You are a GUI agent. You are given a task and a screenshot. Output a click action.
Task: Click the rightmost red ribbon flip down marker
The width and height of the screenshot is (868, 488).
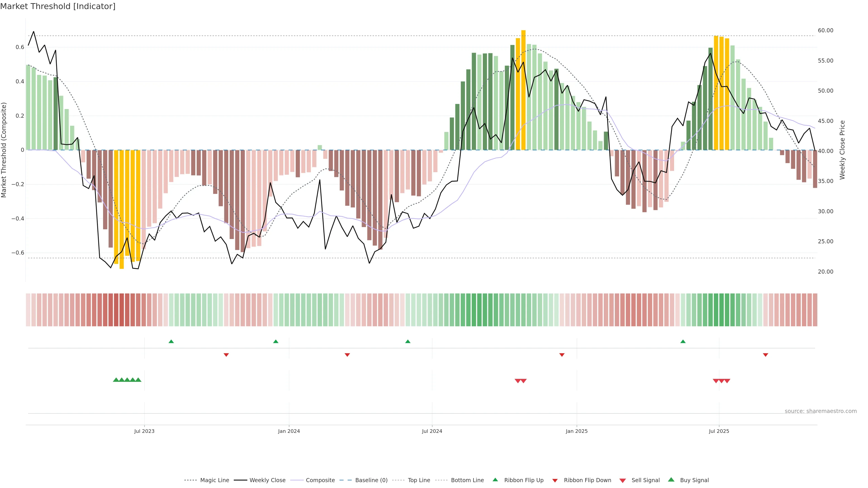pos(766,355)
